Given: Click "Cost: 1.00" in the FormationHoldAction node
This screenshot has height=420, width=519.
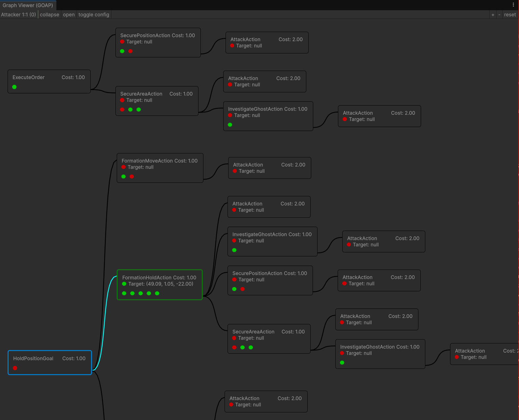Looking at the screenshot, I should pos(185,277).
